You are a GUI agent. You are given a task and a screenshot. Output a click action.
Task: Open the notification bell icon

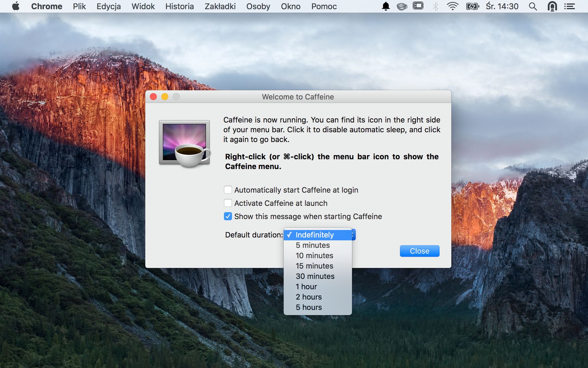pyautogui.click(x=386, y=6)
